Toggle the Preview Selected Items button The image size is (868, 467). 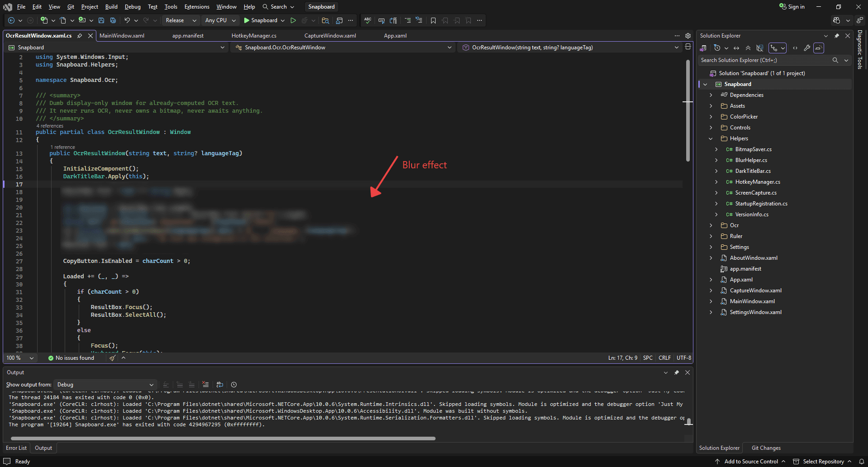click(819, 48)
